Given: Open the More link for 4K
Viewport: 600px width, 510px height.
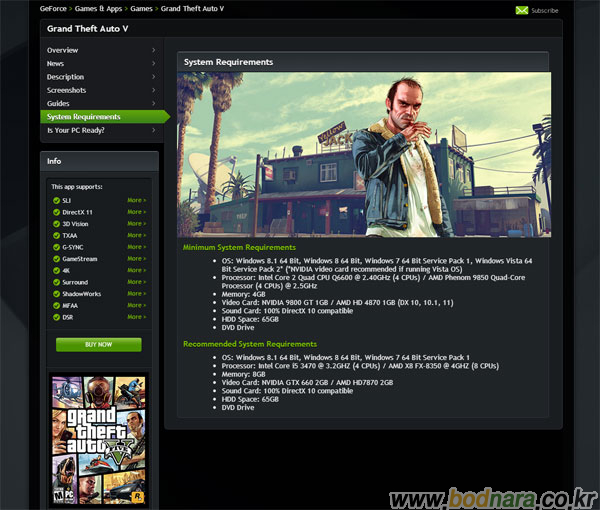Looking at the screenshot, I should tap(137, 270).
